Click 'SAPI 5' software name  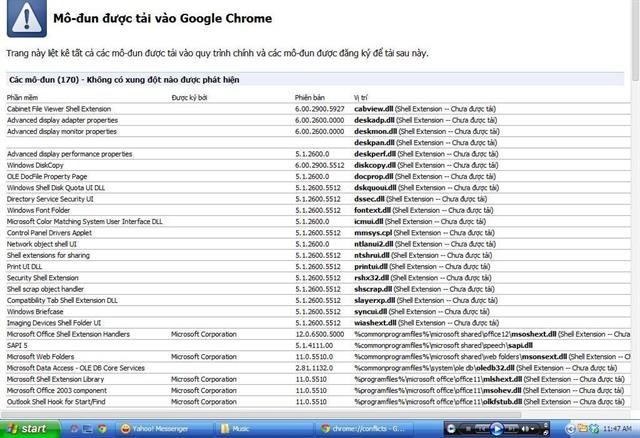(17, 345)
